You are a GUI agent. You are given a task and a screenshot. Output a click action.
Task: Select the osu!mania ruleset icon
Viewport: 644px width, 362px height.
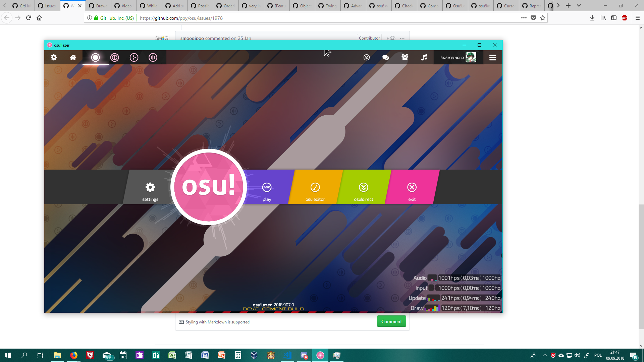point(153,57)
